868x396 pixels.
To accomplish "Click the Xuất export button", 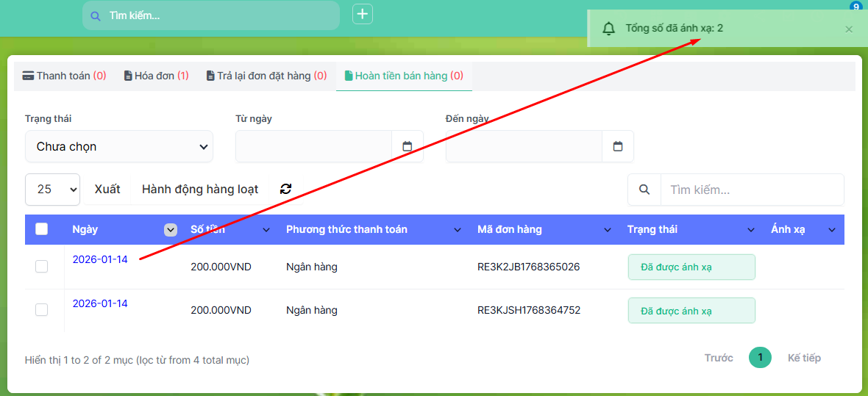I will coord(107,189).
